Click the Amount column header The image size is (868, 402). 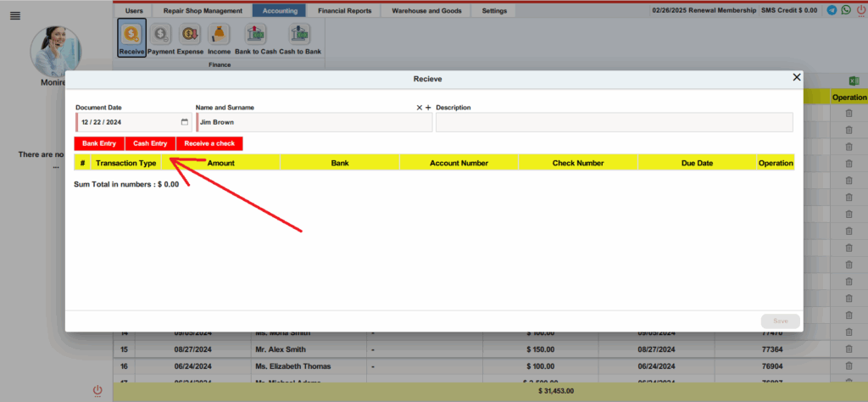[x=221, y=163]
